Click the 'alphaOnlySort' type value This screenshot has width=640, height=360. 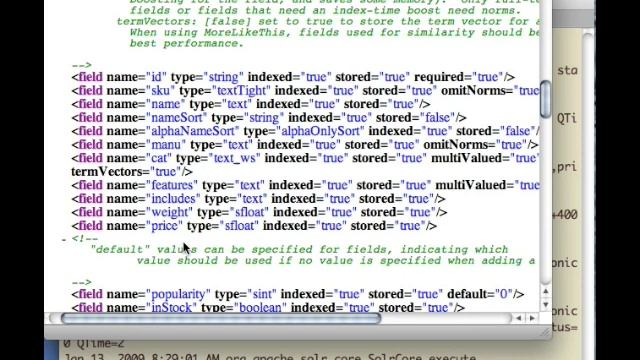[320, 131]
